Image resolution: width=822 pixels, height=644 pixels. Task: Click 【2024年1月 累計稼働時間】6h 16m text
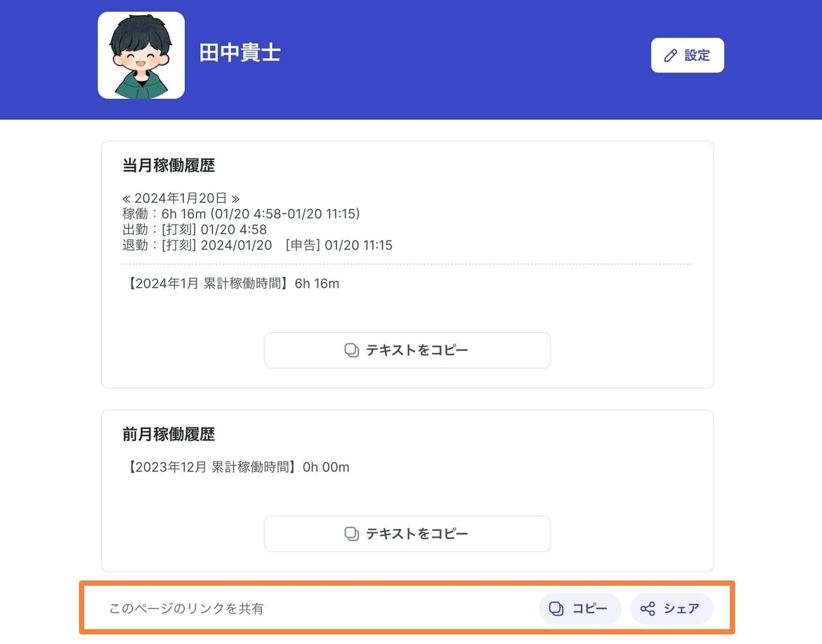pos(232,284)
